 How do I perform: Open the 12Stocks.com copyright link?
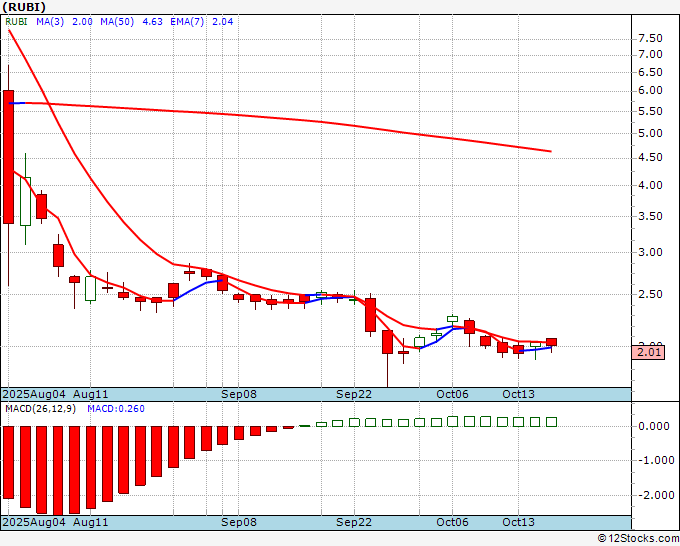(638, 539)
